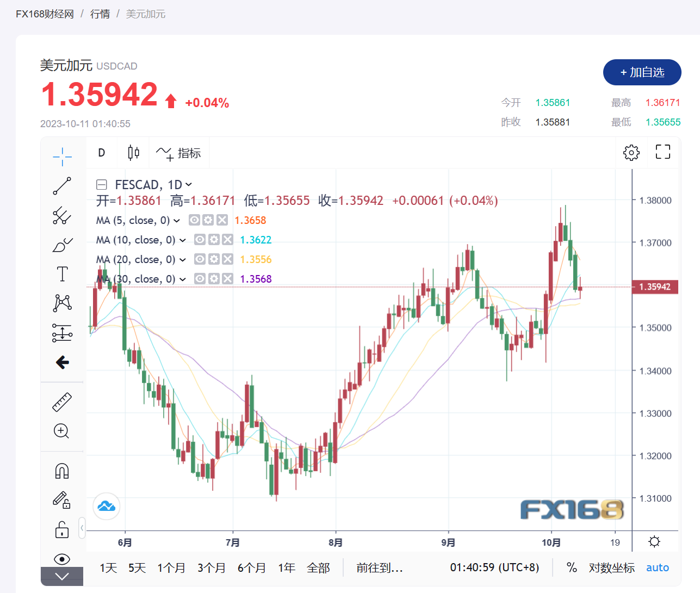
Task: Activate the zoom in tool
Action: [x=61, y=431]
